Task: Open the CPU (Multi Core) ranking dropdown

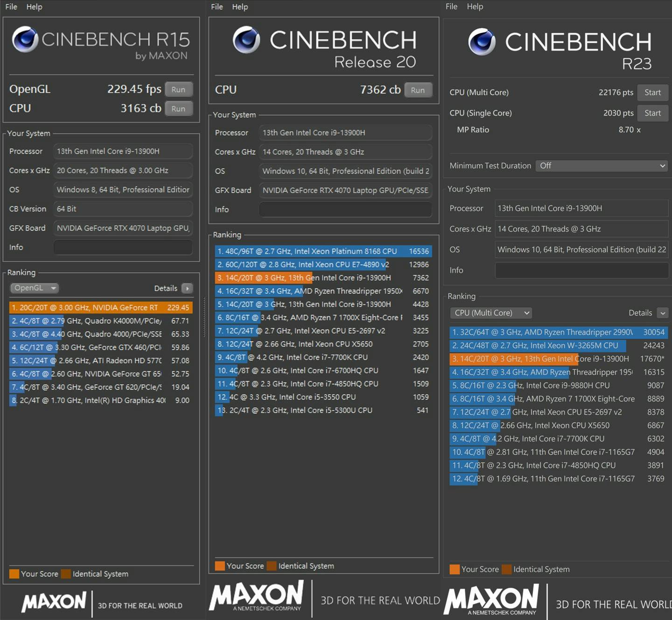Action: pos(491,313)
